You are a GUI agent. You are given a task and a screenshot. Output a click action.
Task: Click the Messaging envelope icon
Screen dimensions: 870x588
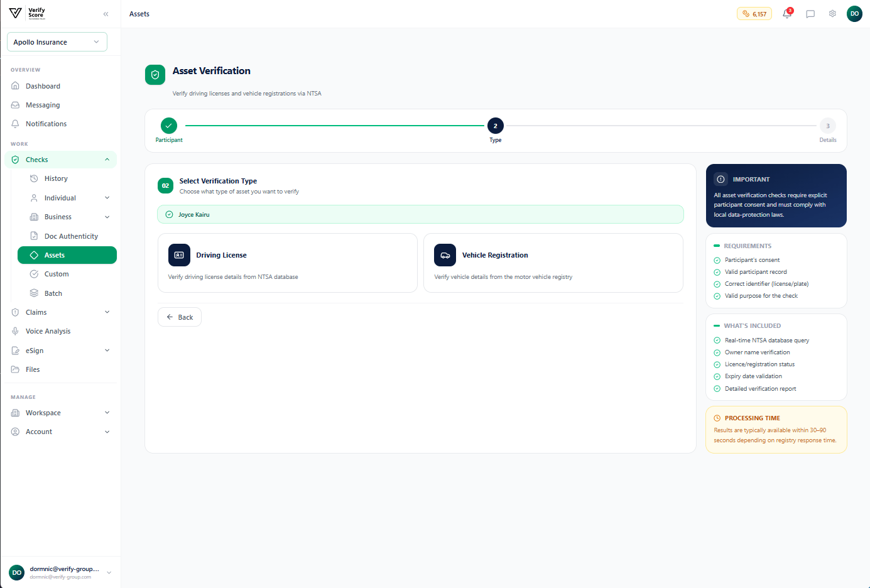pyautogui.click(x=15, y=105)
